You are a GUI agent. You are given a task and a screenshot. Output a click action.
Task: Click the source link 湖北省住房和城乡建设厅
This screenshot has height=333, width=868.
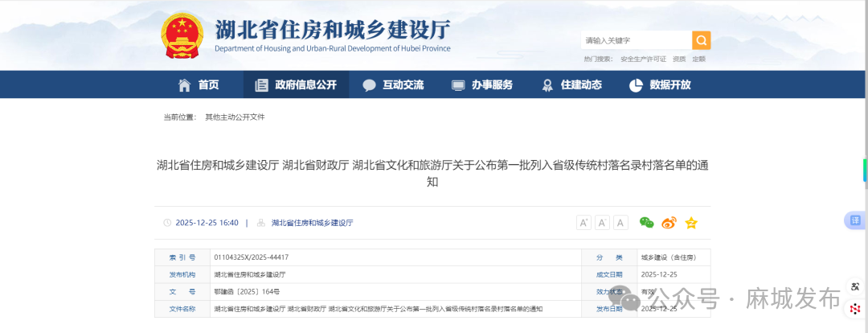312,223
